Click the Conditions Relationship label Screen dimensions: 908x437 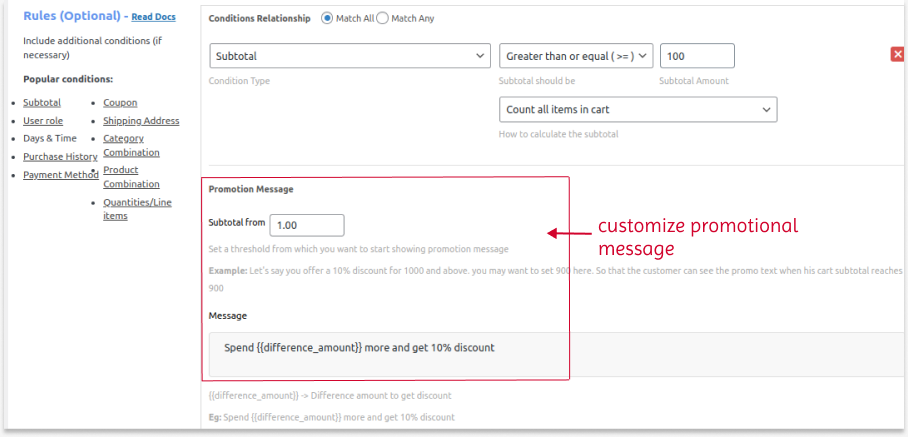259,19
